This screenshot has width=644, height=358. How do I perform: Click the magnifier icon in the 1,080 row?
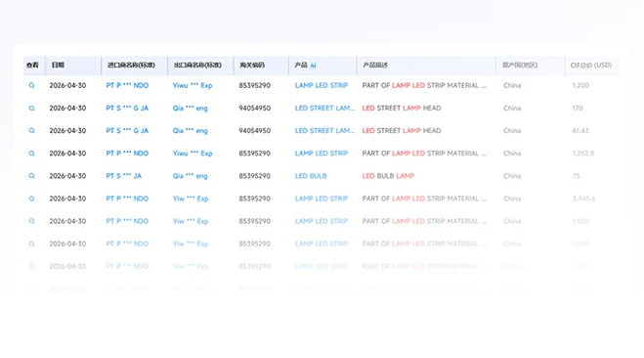pos(31,221)
